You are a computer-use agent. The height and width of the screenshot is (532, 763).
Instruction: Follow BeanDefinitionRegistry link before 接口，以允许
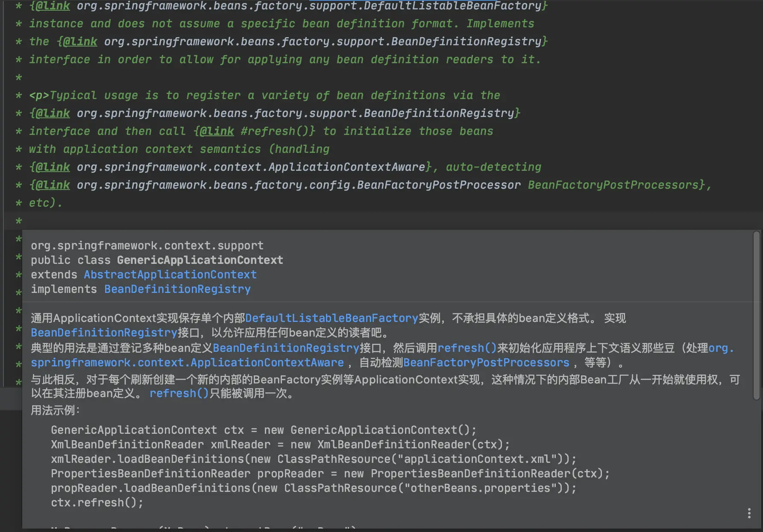104,333
